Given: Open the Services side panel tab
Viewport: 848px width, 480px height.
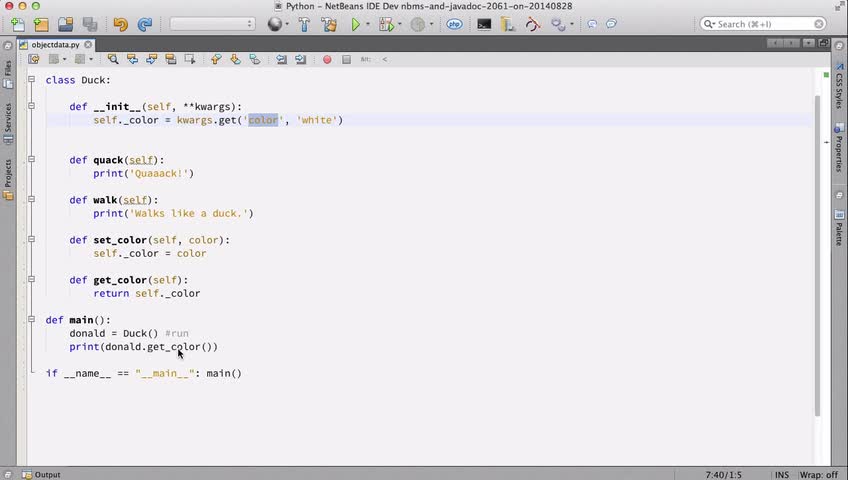Looking at the screenshot, I should click(8, 123).
